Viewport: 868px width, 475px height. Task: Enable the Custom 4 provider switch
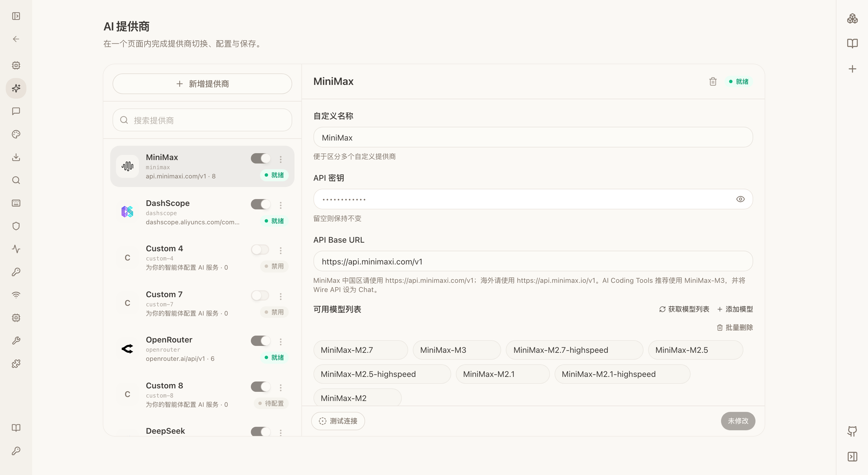tap(260, 250)
